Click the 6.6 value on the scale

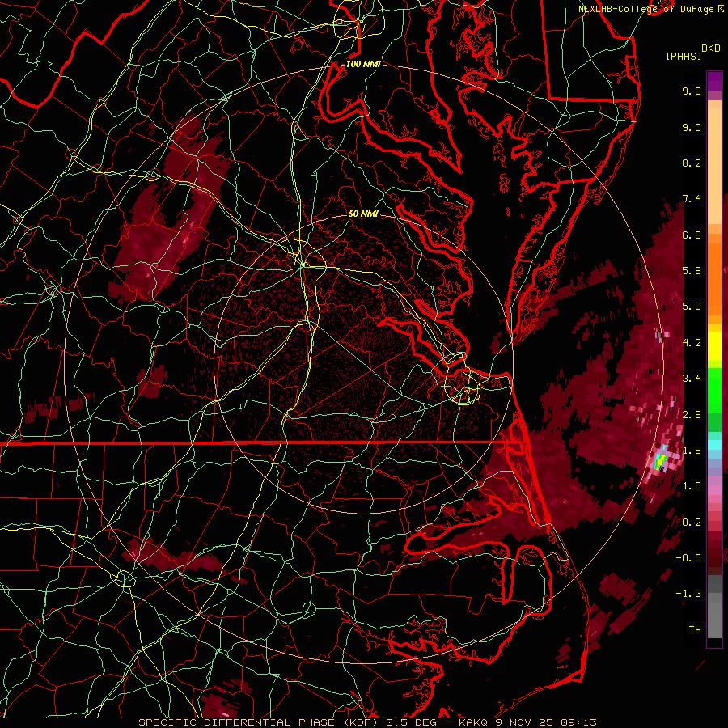pos(692,235)
